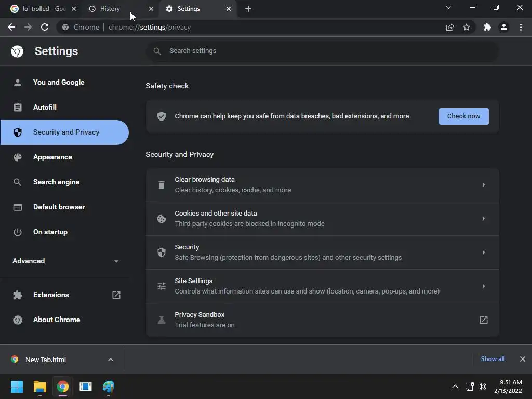Screen dimensions: 532x399
Task: Click the address bar URL
Action: pyautogui.click(x=149, y=27)
